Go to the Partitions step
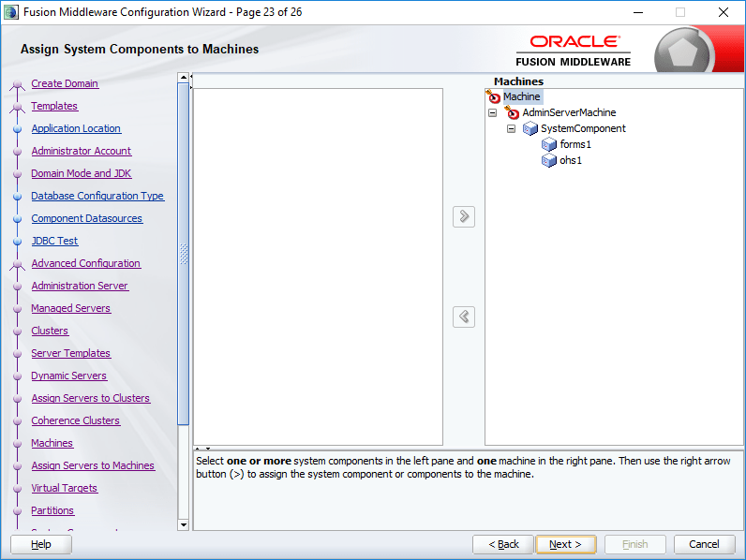The height and width of the screenshot is (560, 746). tap(52, 510)
